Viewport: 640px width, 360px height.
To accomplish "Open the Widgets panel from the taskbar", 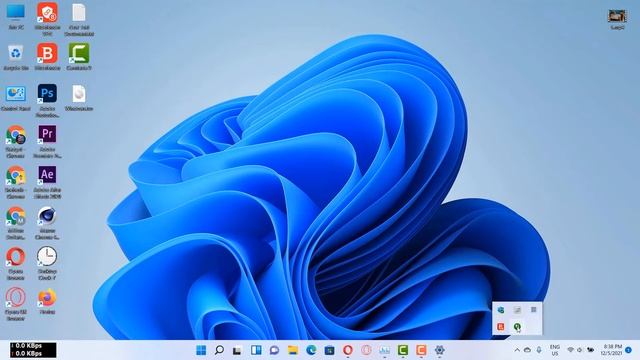I will click(x=256, y=350).
